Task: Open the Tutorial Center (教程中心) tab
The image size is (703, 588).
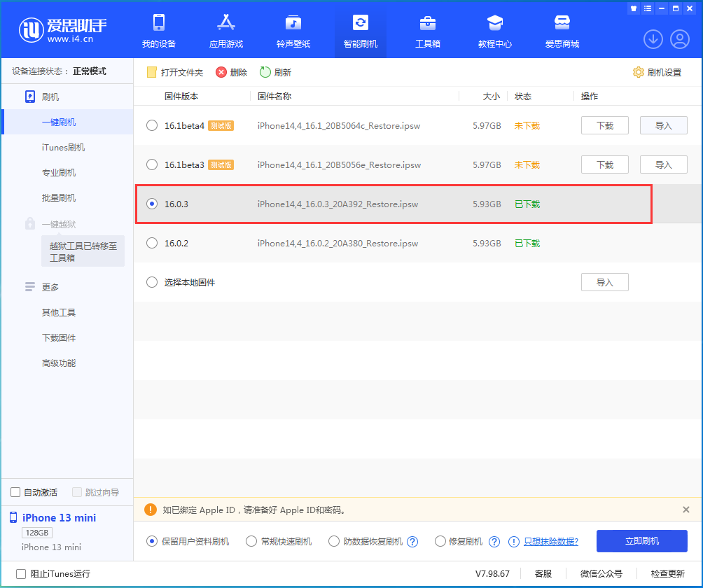Action: [495, 31]
